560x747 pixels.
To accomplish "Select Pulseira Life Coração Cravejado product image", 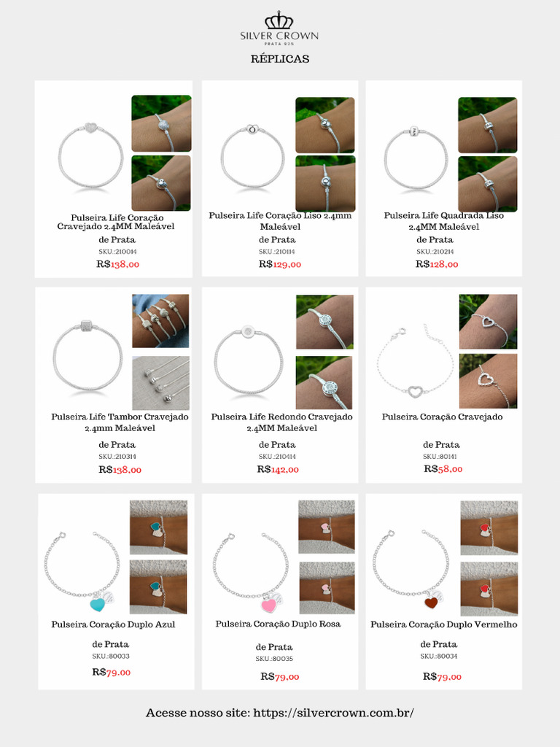I will coord(90,156).
